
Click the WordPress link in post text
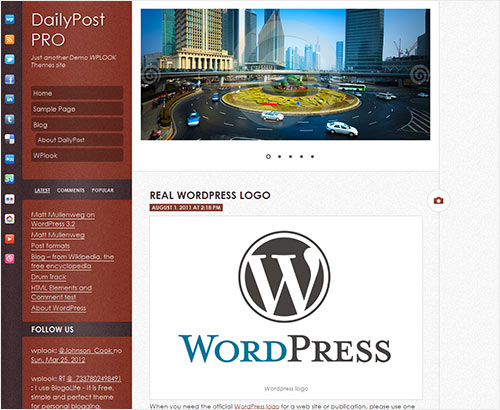tap(256, 406)
